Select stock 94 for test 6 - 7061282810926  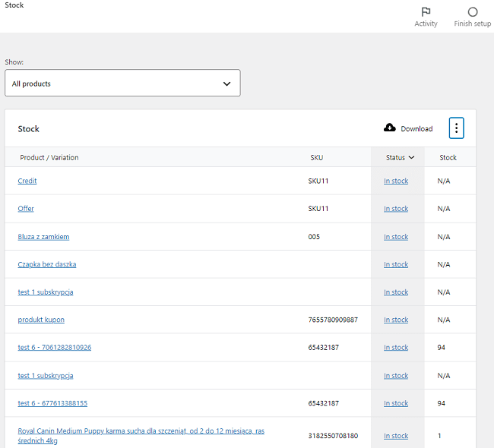coord(441,348)
